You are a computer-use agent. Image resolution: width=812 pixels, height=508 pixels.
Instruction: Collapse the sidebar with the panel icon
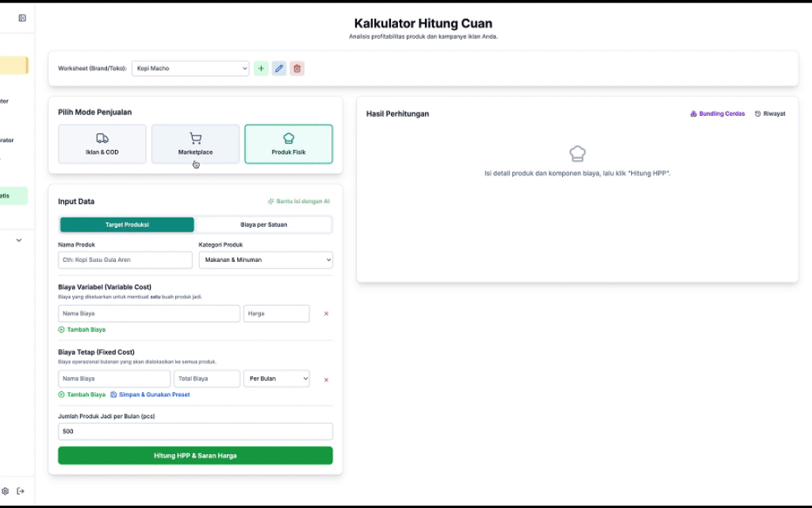pyautogui.click(x=22, y=18)
